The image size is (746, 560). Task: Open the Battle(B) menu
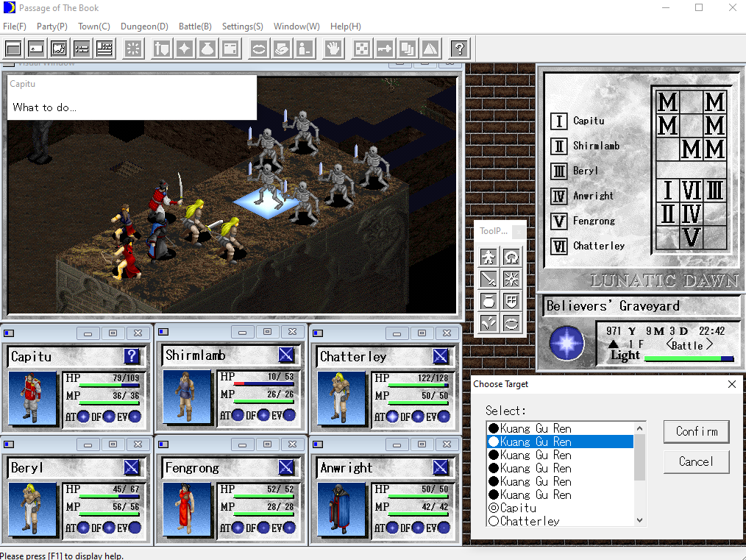pyautogui.click(x=195, y=26)
